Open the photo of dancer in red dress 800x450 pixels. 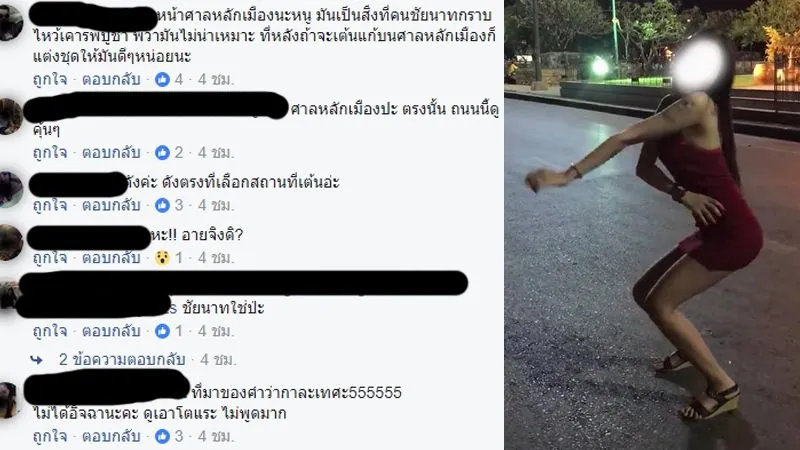(652, 225)
